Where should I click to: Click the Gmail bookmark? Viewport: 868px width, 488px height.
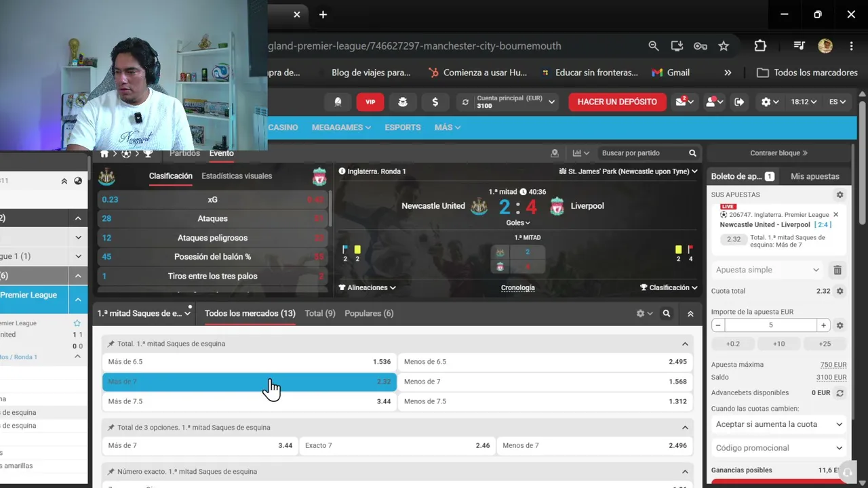[x=671, y=73]
